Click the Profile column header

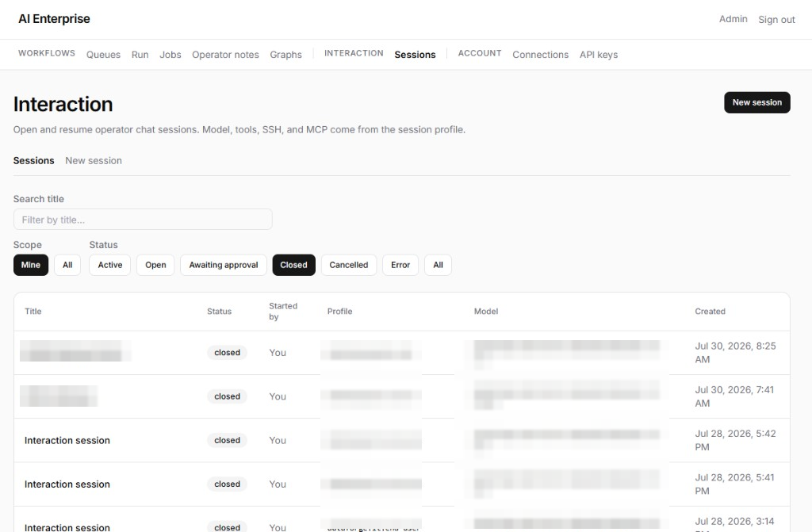click(x=339, y=312)
